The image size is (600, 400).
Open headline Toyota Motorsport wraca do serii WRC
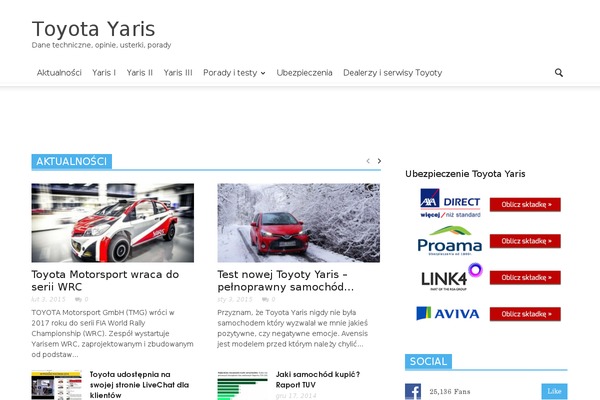click(x=105, y=281)
